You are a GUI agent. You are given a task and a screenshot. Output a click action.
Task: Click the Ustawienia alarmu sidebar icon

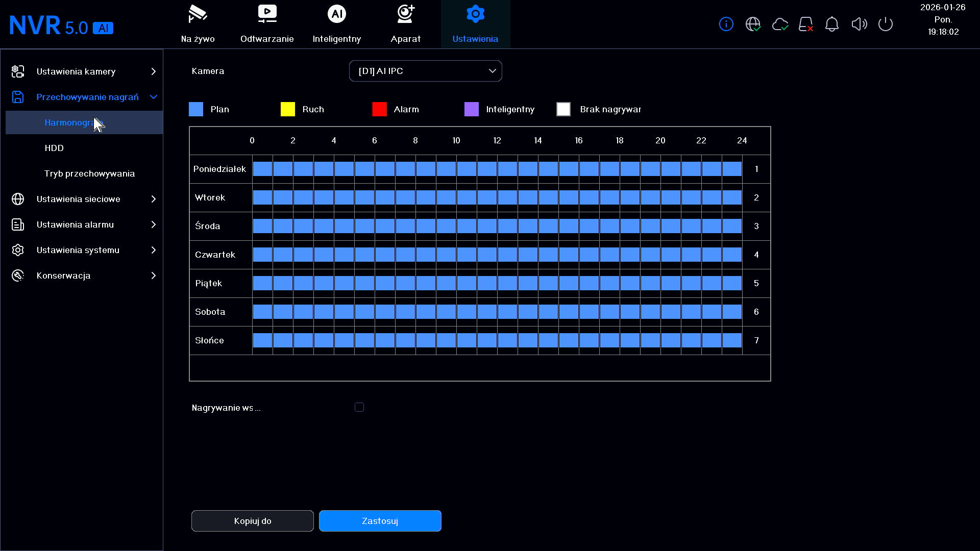(18, 224)
